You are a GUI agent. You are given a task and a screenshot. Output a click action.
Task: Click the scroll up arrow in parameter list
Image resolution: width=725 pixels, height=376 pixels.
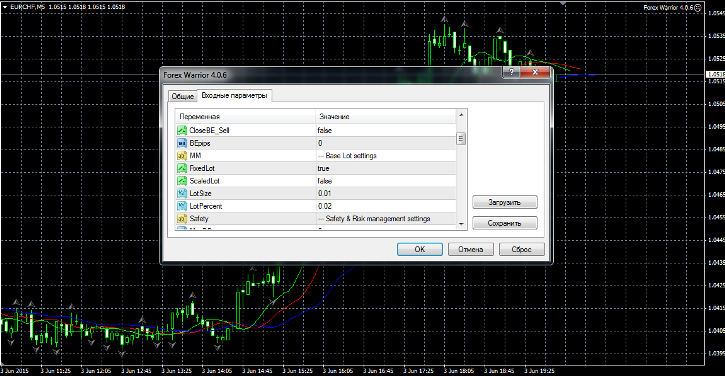(x=461, y=115)
